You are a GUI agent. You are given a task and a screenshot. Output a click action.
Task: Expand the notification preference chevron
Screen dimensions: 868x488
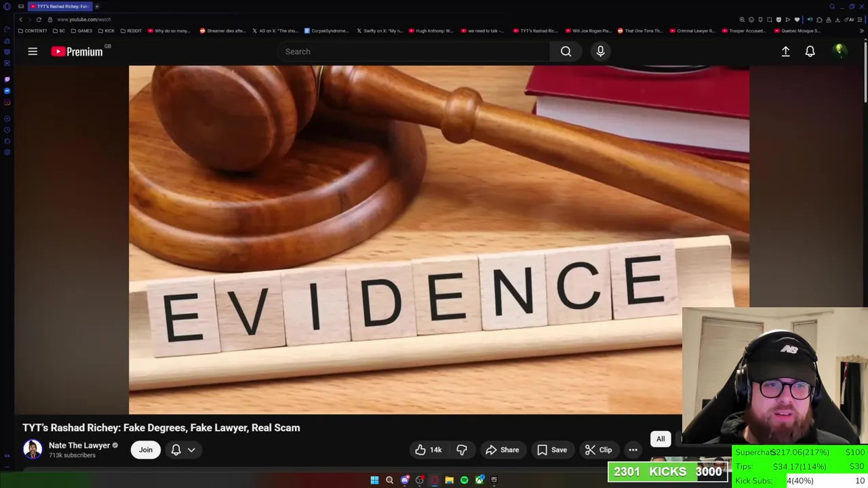[x=191, y=450]
